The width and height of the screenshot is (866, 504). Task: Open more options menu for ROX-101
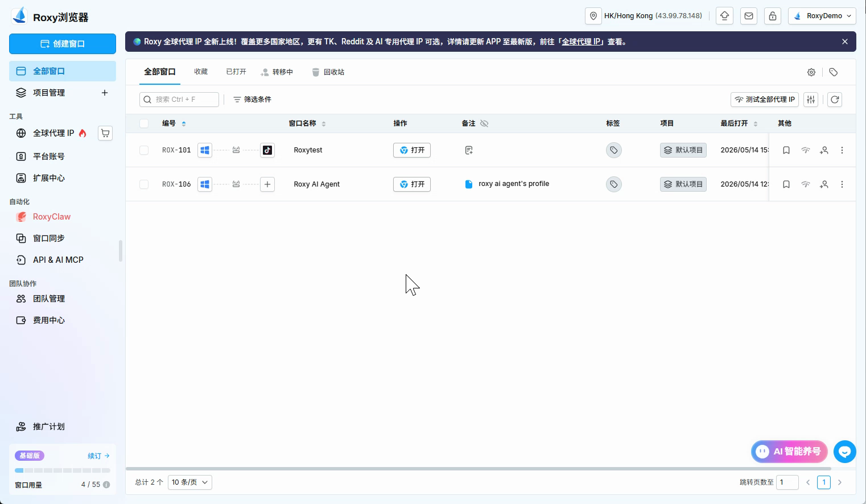pos(842,150)
